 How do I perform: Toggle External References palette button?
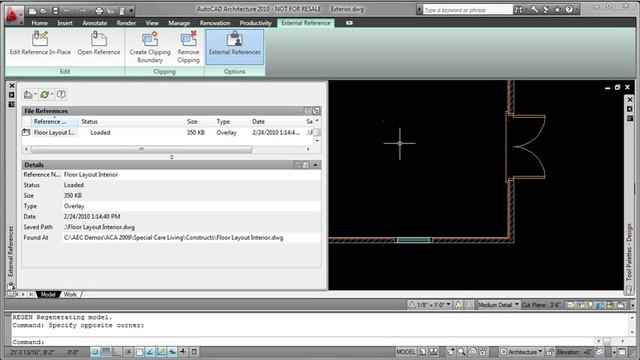(x=235, y=47)
